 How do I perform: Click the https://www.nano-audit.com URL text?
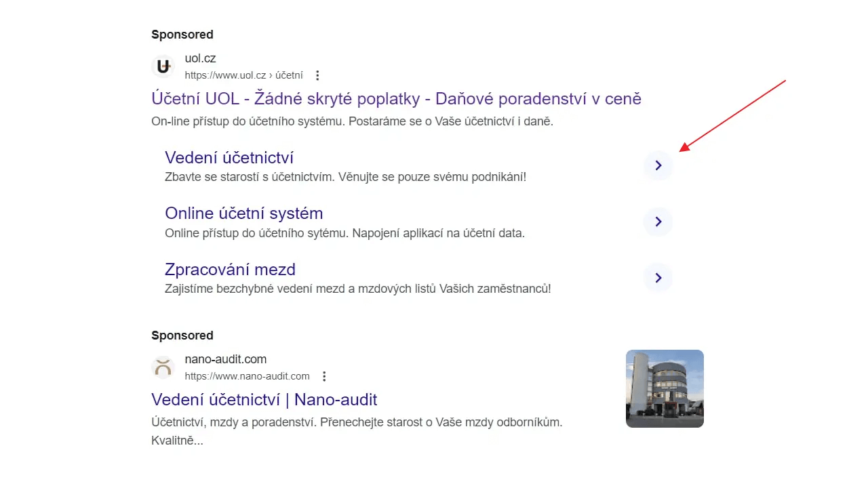(x=247, y=376)
